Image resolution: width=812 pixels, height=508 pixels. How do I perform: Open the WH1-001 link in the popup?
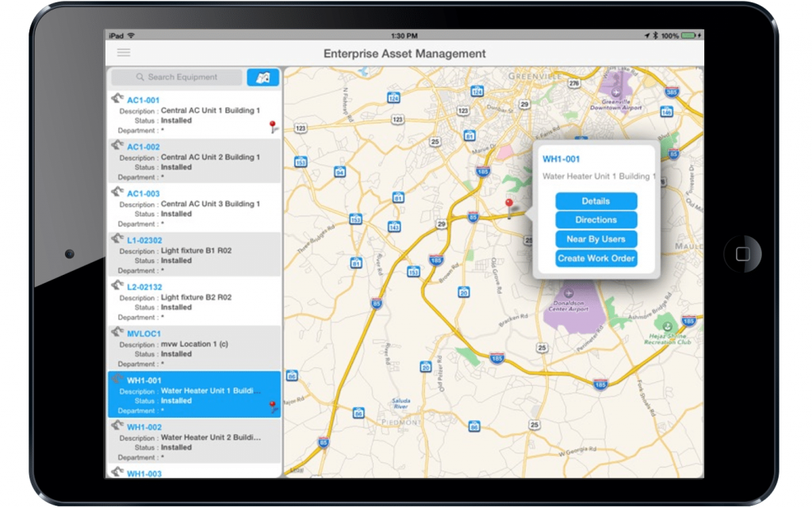(x=561, y=159)
